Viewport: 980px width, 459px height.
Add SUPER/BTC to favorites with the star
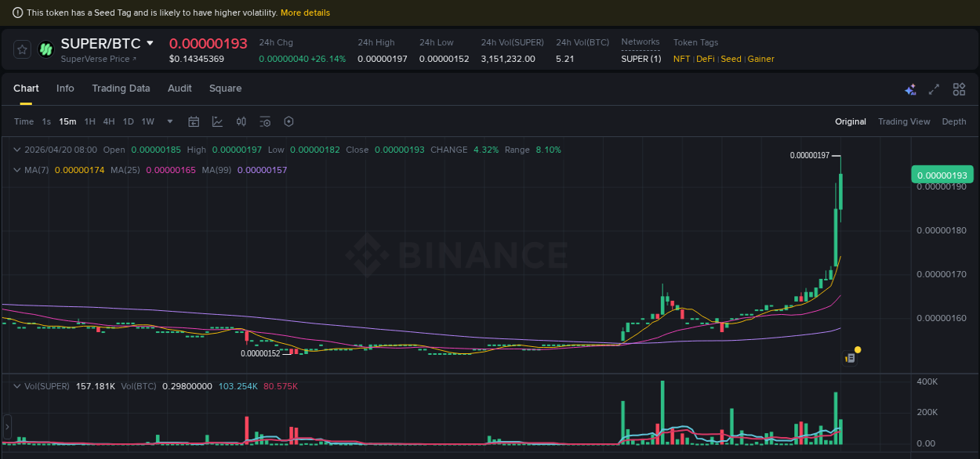[x=23, y=49]
